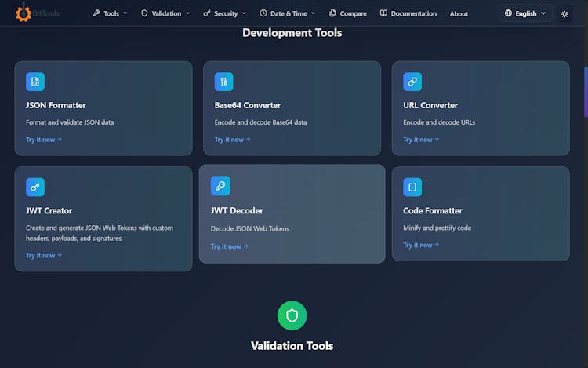Click the Code Formatter brackets icon
Image resolution: width=588 pixels, height=368 pixels.
(412, 187)
